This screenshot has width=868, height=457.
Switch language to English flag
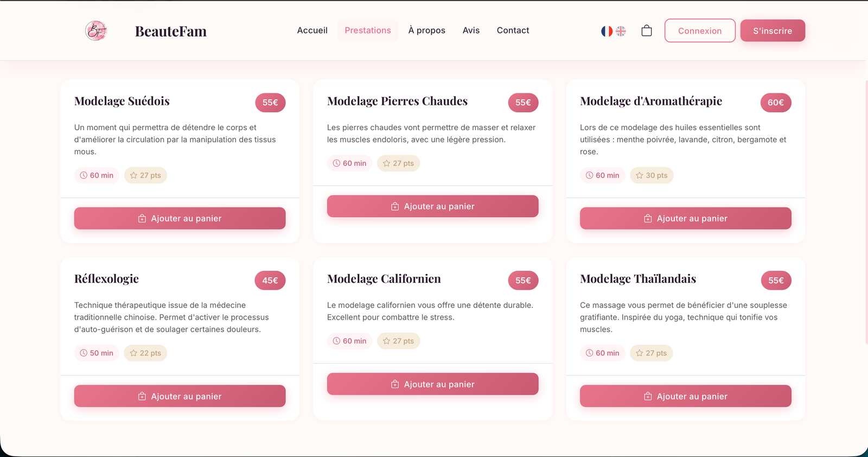click(x=621, y=31)
